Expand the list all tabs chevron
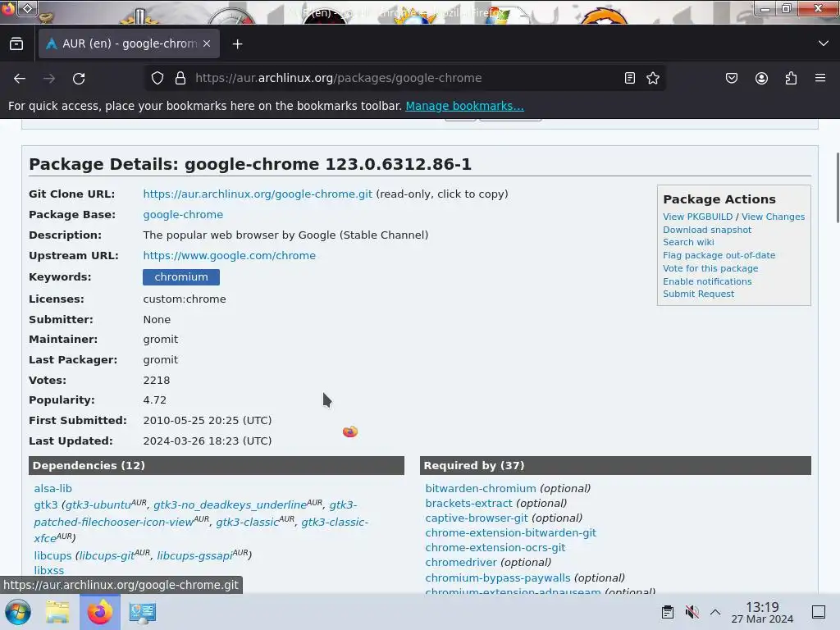This screenshot has width=840, height=630. pos(824,43)
